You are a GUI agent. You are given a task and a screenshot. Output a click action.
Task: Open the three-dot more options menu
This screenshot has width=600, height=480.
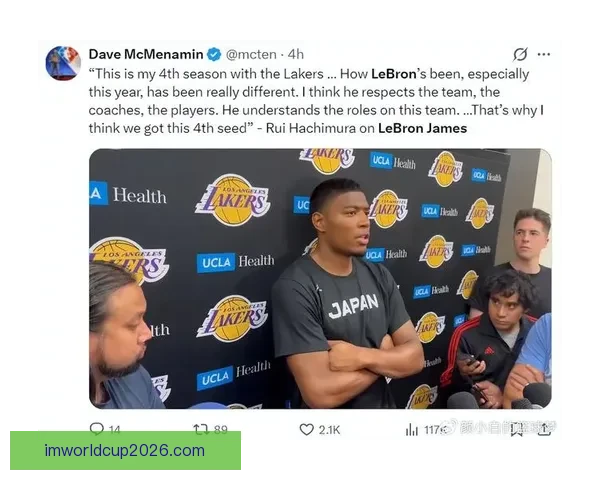[544, 54]
